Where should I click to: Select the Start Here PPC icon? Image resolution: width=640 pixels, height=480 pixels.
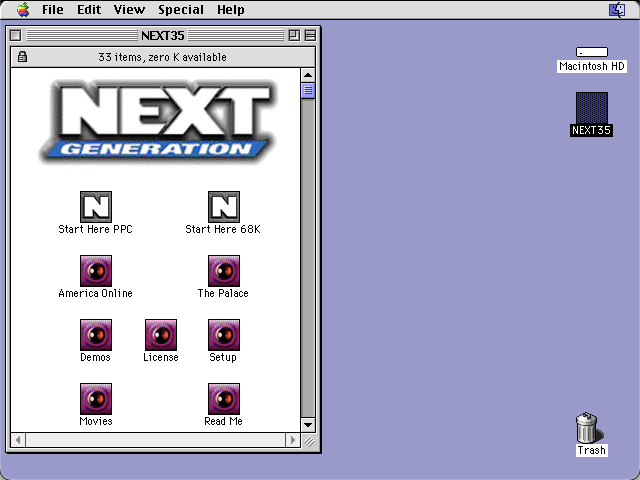[x=96, y=207]
